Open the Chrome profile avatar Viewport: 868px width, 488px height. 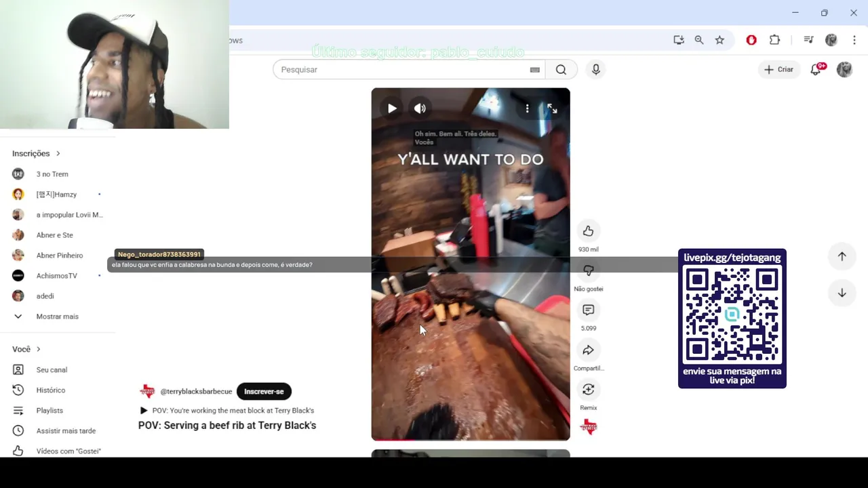[831, 40]
